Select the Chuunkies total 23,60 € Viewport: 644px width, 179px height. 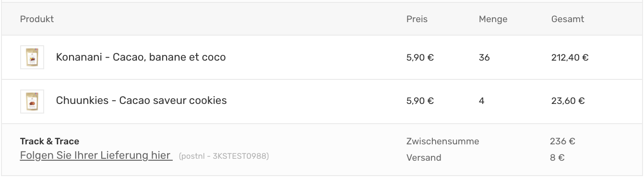568,101
